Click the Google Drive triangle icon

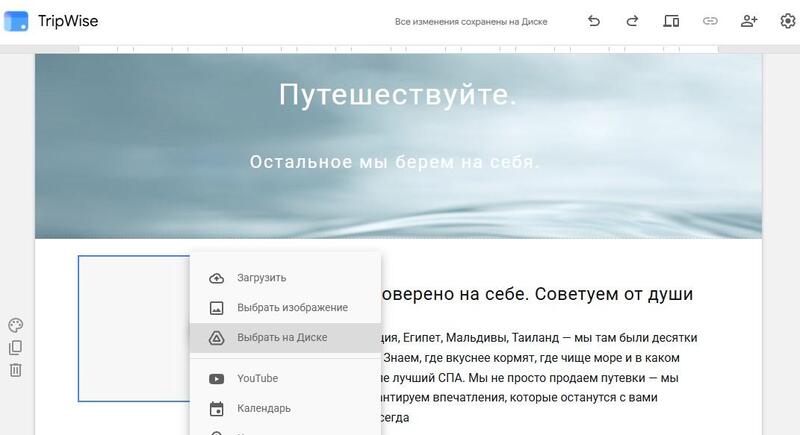[216, 338]
